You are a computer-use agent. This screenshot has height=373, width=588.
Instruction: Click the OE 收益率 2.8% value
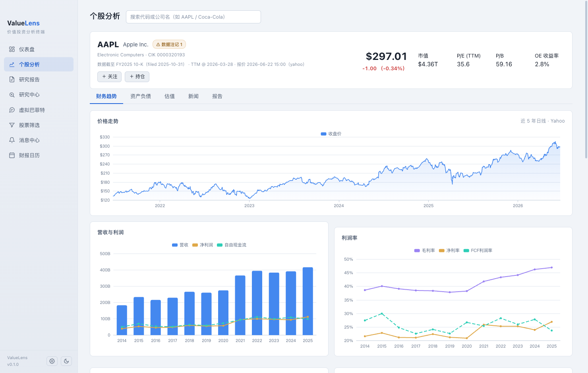point(542,64)
